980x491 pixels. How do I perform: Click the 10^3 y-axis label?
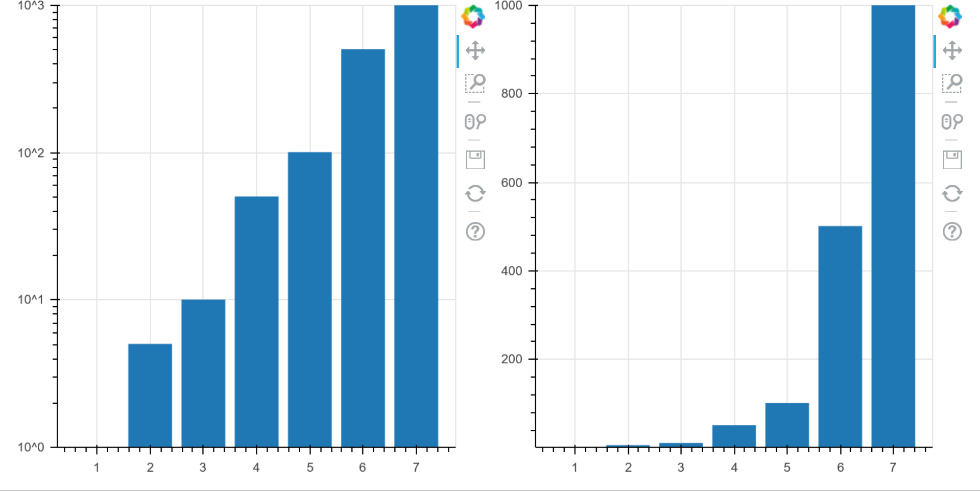coord(31,6)
